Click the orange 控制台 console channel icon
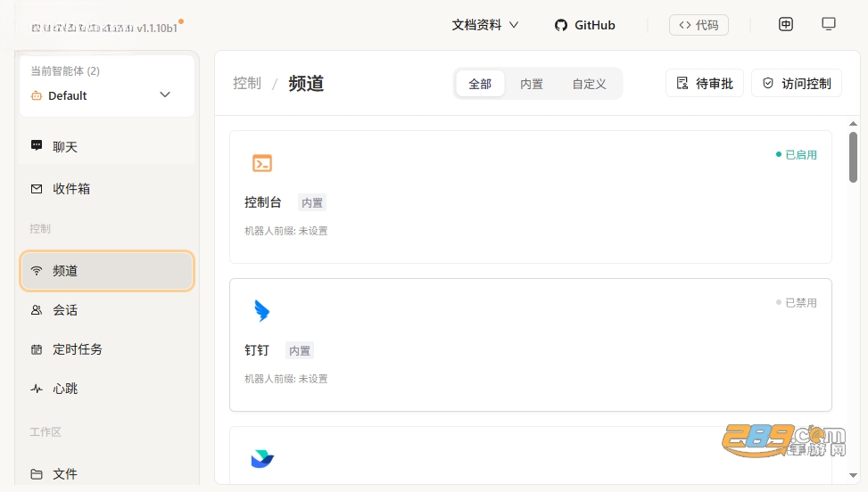The width and height of the screenshot is (868, 492). [x=262, y=164]
